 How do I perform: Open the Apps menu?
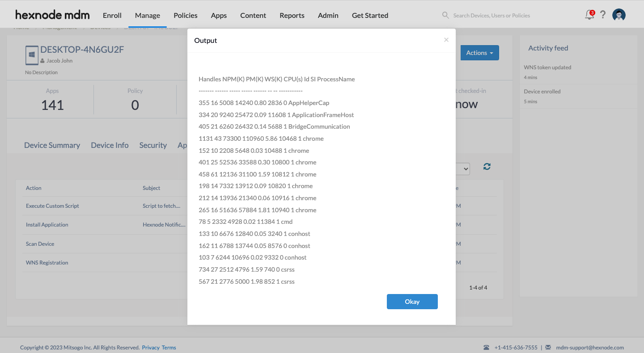[219, 15]
